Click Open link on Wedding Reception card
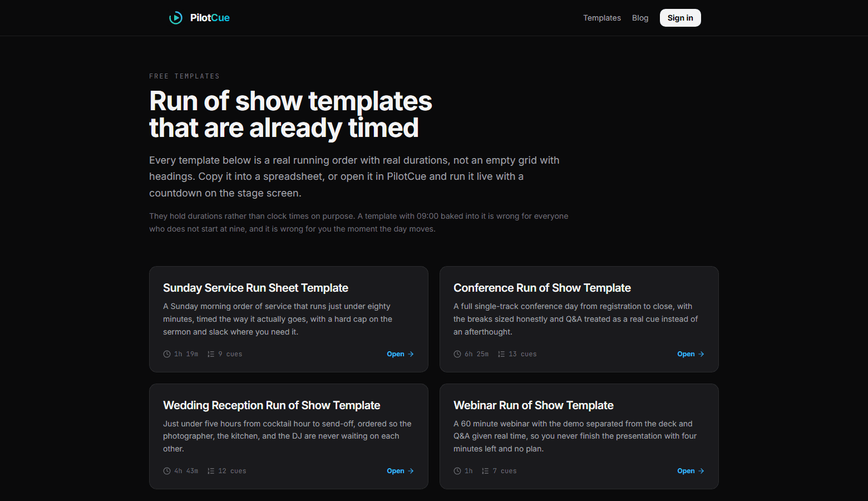Viewport: 868px width, 501px height. click(x=400, y=471)
